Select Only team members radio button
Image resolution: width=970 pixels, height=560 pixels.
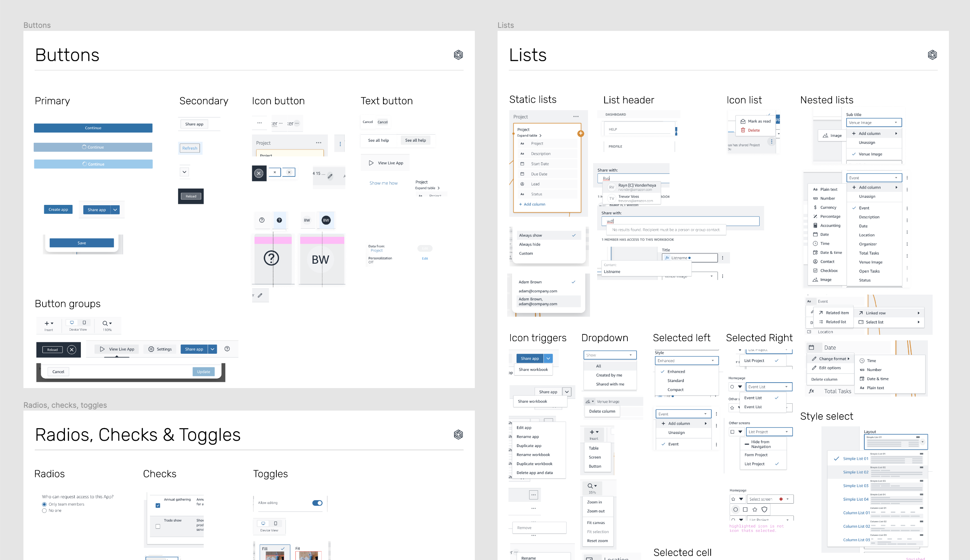[x=44, y=504]
